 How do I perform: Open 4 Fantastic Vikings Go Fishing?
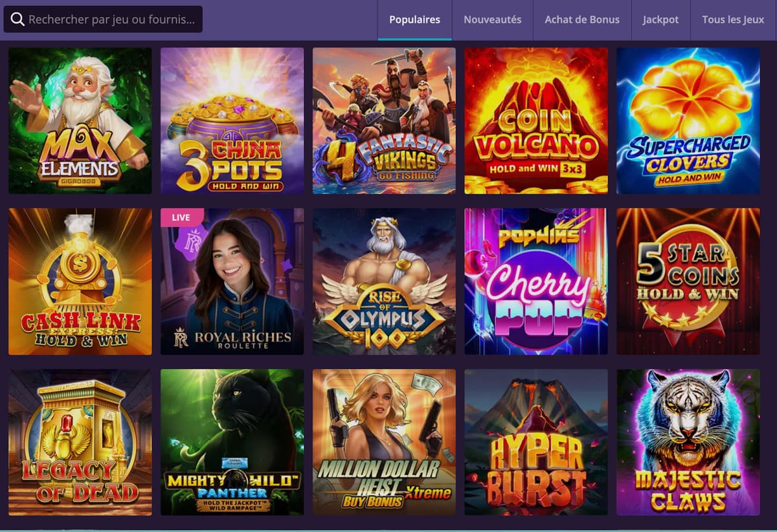point(384,120)
